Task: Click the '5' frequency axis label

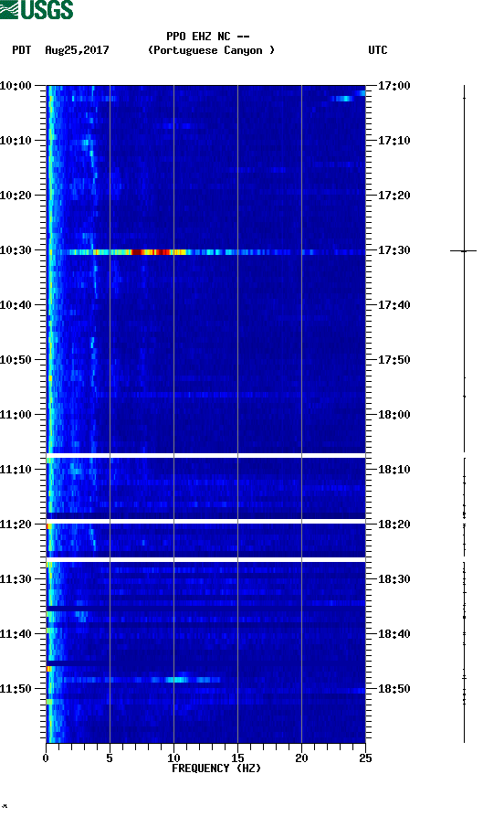Action: (110, 758)
